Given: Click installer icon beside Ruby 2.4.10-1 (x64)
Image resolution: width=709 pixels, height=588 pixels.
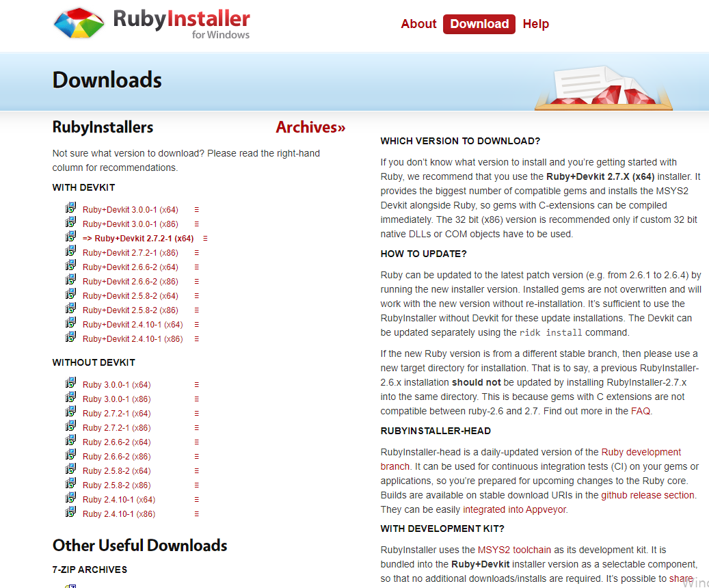Looking at the screenshot, I should pyautogui.click(x=70, y=498).
